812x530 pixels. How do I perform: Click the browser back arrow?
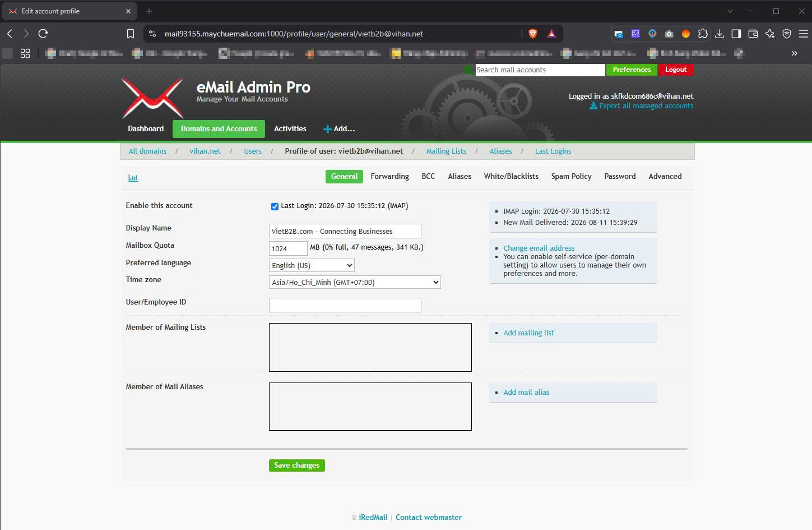coord(10,34)
